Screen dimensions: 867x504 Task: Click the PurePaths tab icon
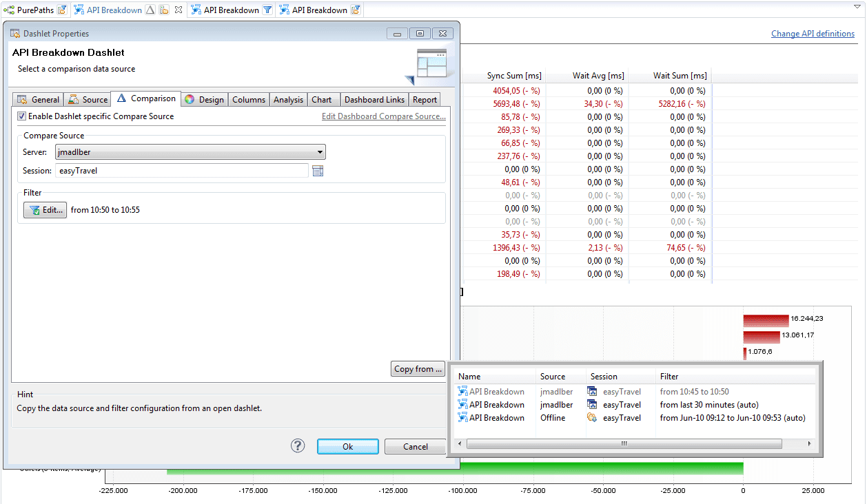9,10
